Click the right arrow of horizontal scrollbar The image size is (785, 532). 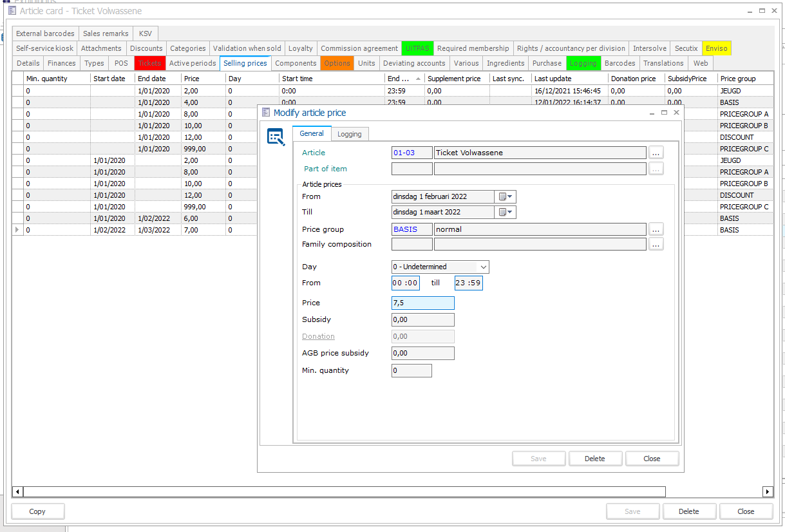pos(767,491)
